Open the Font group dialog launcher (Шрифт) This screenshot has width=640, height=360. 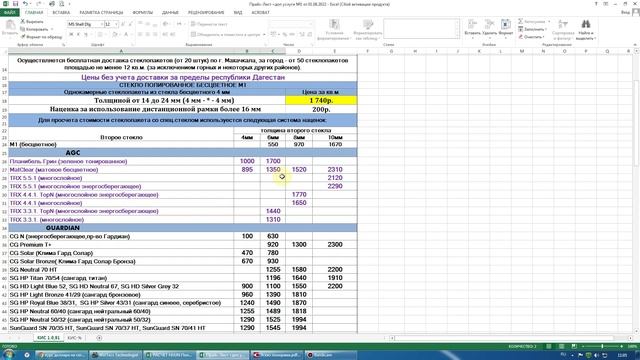[x=133, y=44]
